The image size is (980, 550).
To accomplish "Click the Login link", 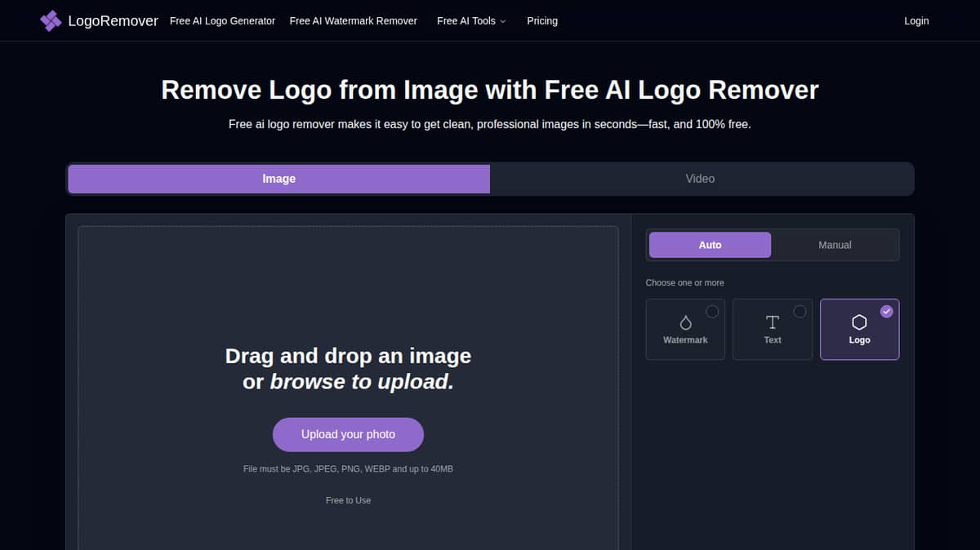I will pos(916,21).
